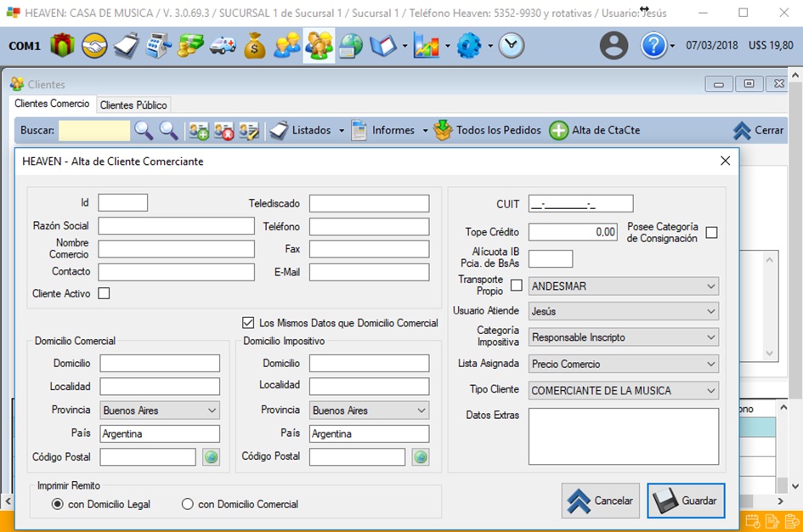Open the clock icon in main toolbar
Screen dimensions: 803x532
click(x=512, y=46)
